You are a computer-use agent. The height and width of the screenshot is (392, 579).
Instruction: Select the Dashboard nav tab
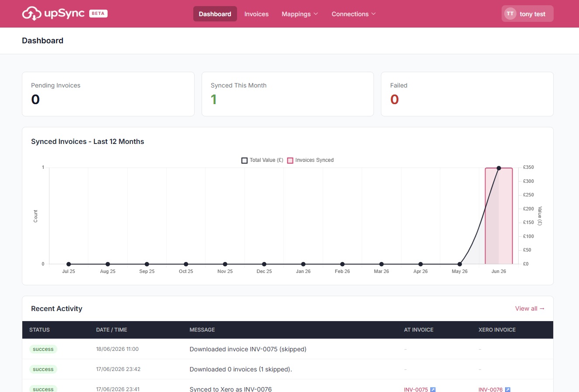(215, 14)
